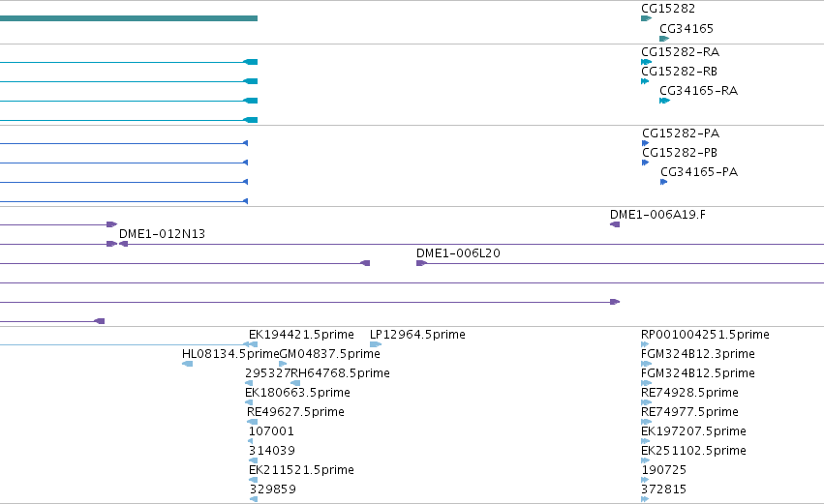Select the CG15282-PB protein label
Screen dimensions: 824x504
click(x=680, y=153)
